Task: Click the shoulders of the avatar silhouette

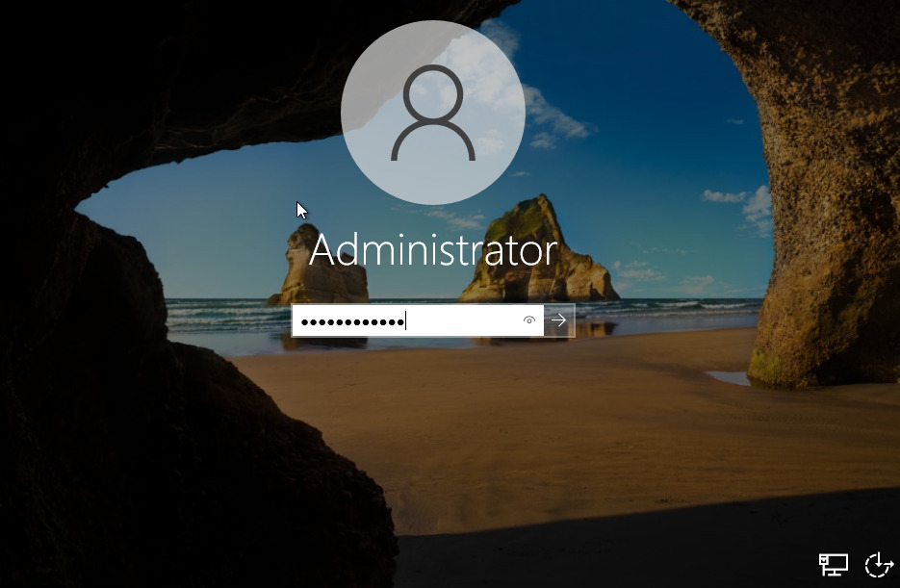Action: coord(432,144)
